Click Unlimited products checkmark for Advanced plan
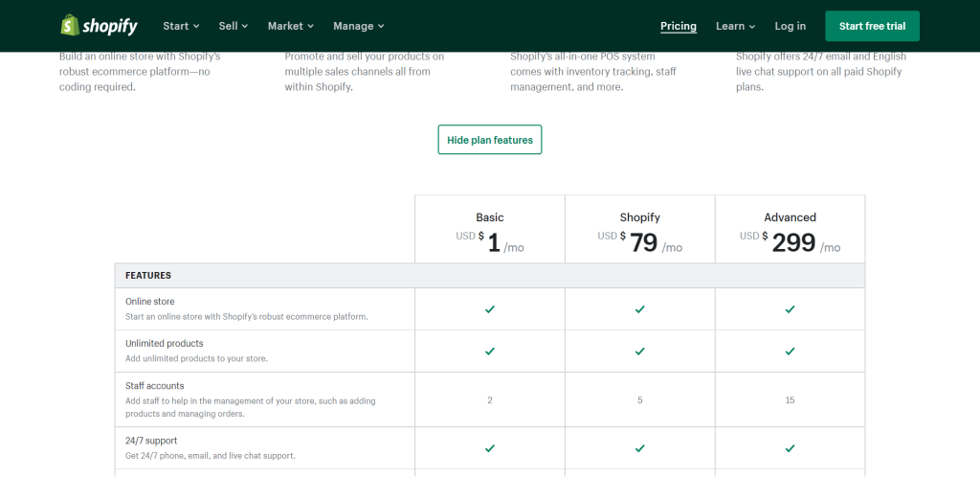Viewport: 980px width, 477px height. point(790,352)
